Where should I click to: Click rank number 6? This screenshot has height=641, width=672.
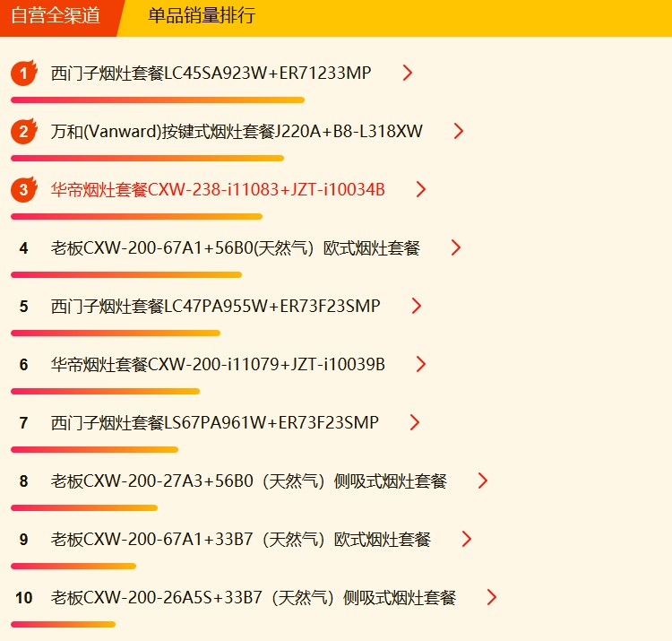pyautogui.click(x=23, y=365)
